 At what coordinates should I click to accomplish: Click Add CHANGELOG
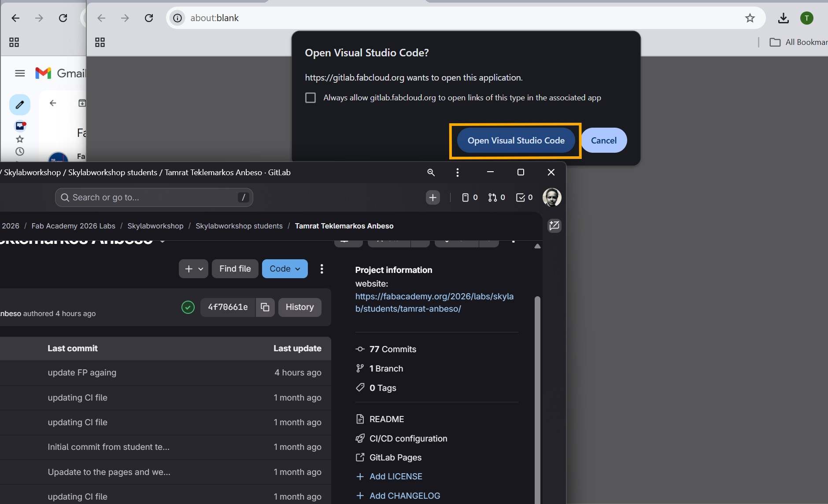[x=398, y=496]
